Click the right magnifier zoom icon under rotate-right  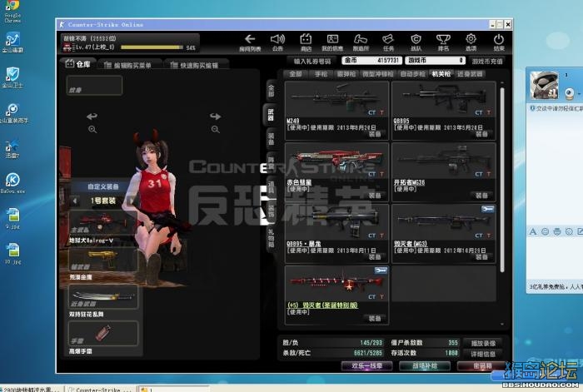point(215,129)
